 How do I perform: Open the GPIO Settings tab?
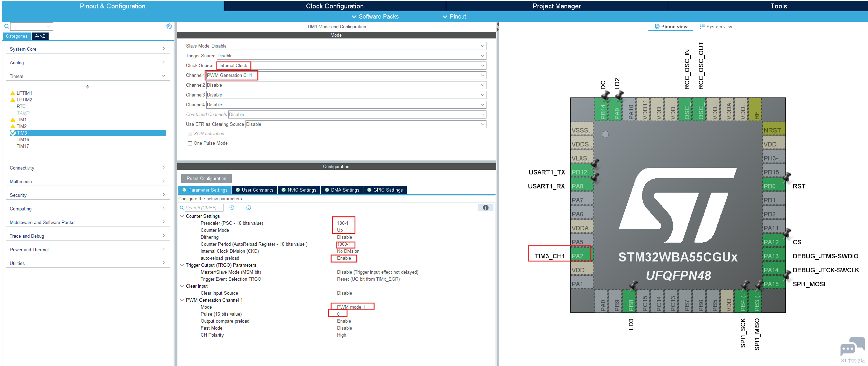[x=385, y=190]
